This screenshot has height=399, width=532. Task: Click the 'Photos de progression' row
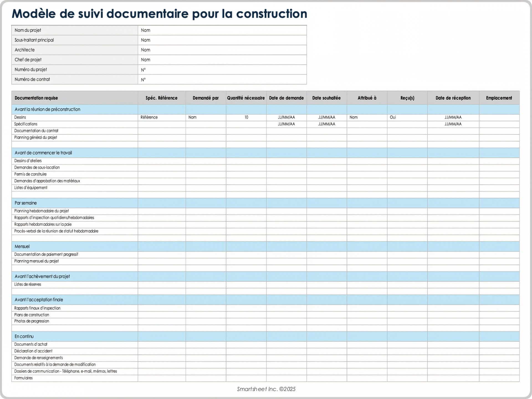point(265,321)
